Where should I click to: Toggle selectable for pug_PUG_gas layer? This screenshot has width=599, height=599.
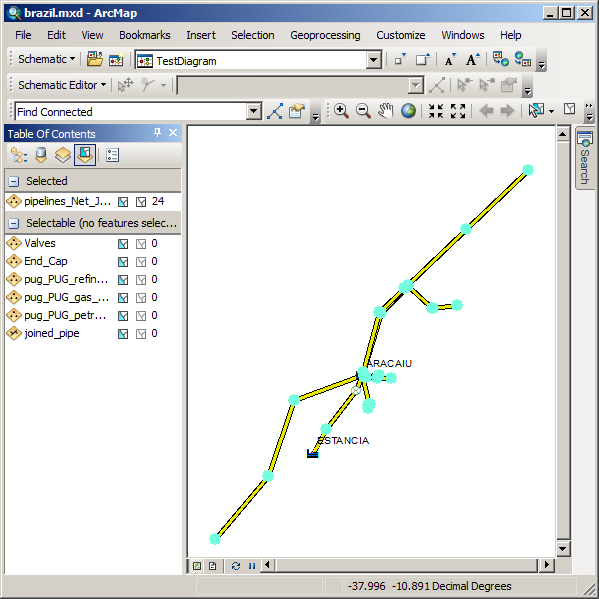point(123,298)
